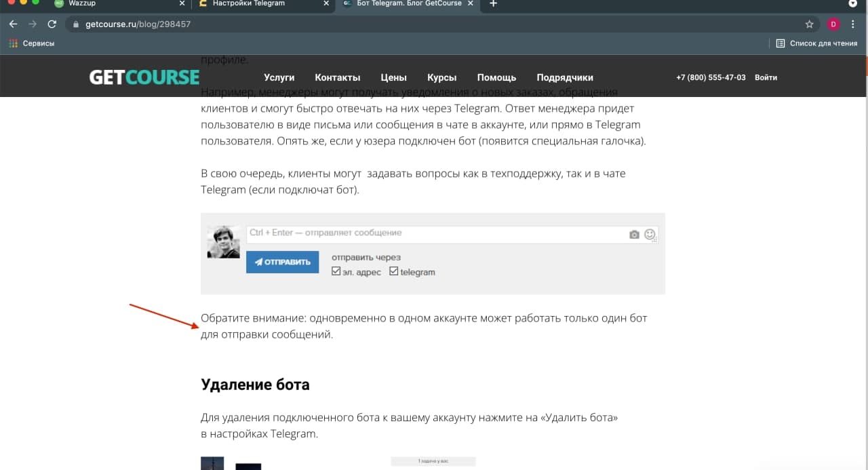Click the "отправить через" label

point(366,258)
